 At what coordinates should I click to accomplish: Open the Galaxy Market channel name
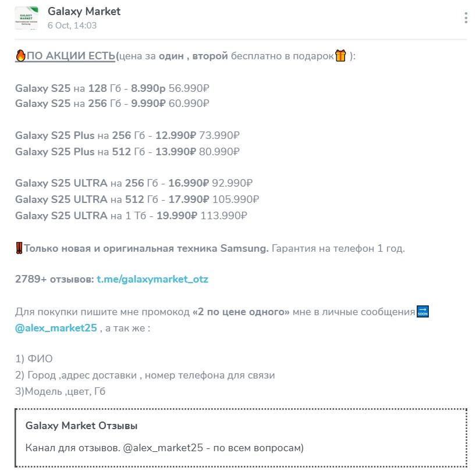click(84, 12)
